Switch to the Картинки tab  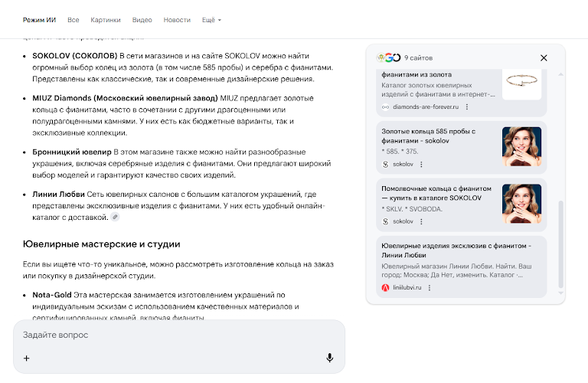105,19
